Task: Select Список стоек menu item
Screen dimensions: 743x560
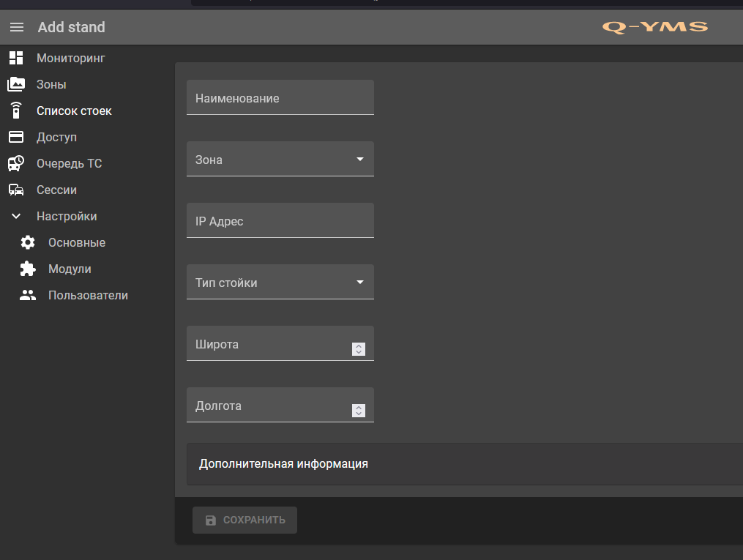Action: click(74, 111)
